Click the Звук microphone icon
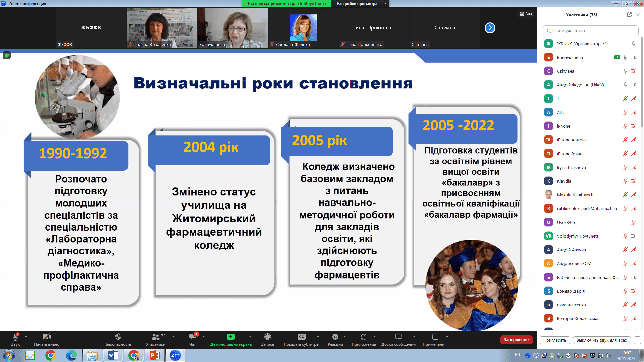 pos(15,337)
